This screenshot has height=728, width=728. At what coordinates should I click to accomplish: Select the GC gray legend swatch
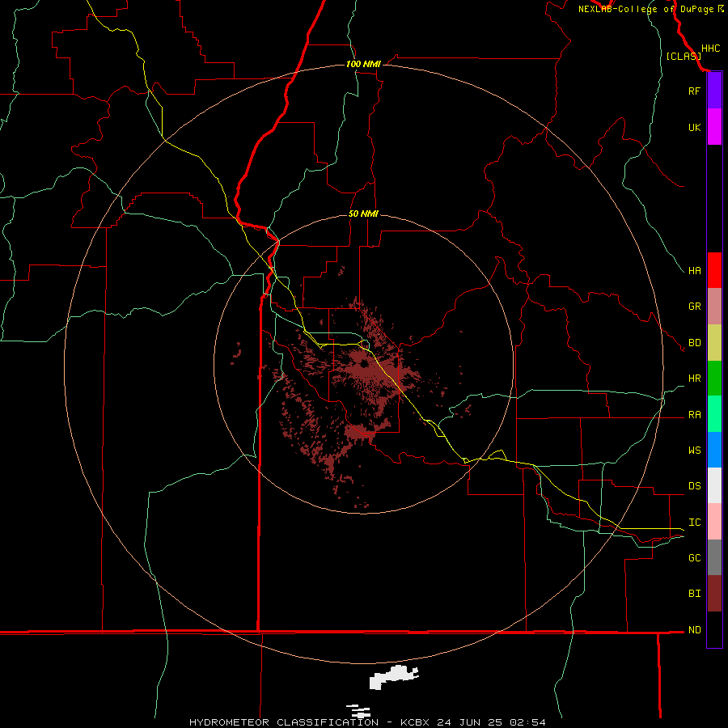pyautogui.click(x=714, y=557)
